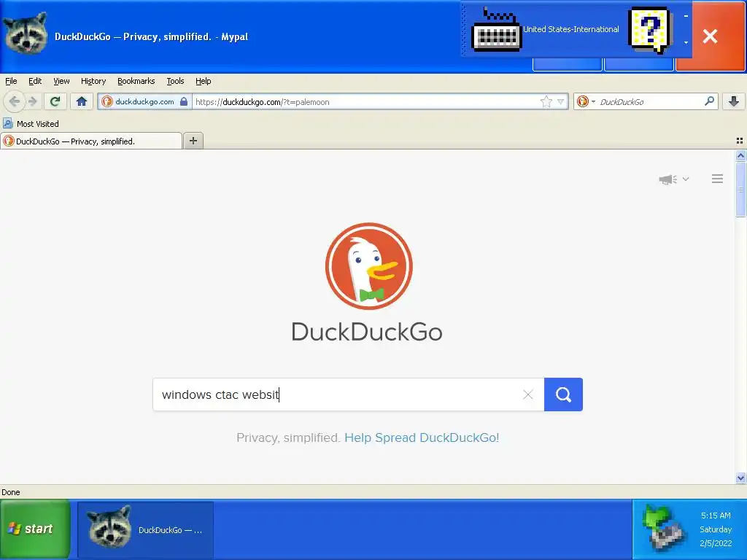Image resolution: width=747 pixels, height=560 pixels.
Task: Click the scrollbar up arrow
Action: (740, 156)
